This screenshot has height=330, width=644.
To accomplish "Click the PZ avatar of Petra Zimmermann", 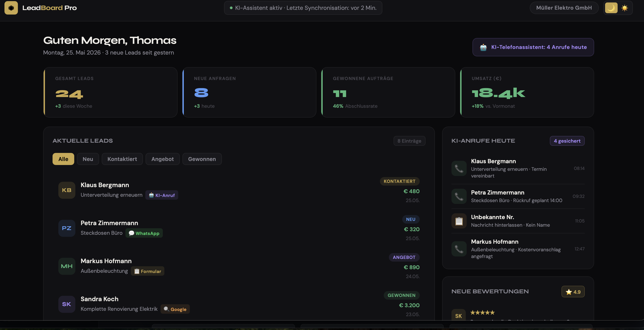I will [x=67, y=228].
